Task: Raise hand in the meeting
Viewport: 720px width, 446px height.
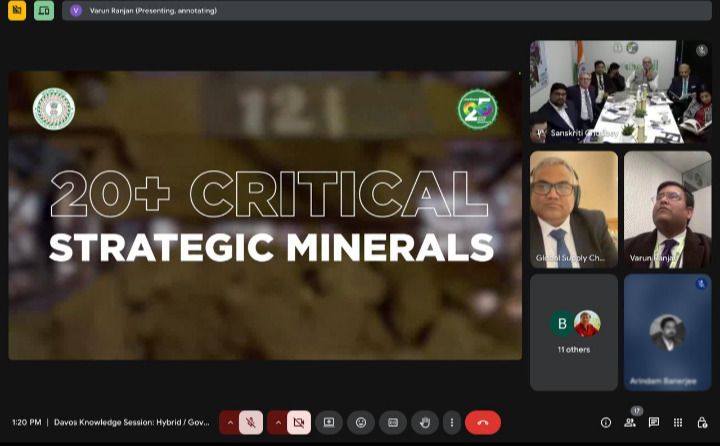Action: [x=425, y=422]
